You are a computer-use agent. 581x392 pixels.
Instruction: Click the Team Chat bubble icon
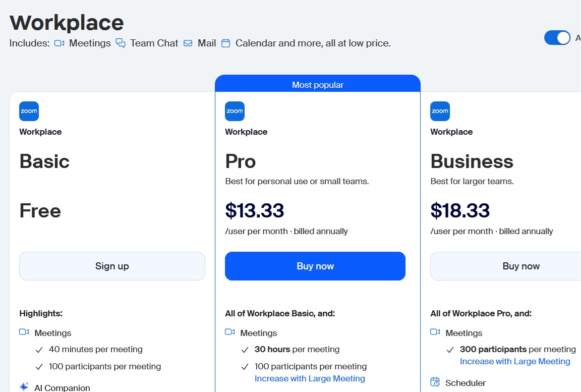tap(121, 43)
